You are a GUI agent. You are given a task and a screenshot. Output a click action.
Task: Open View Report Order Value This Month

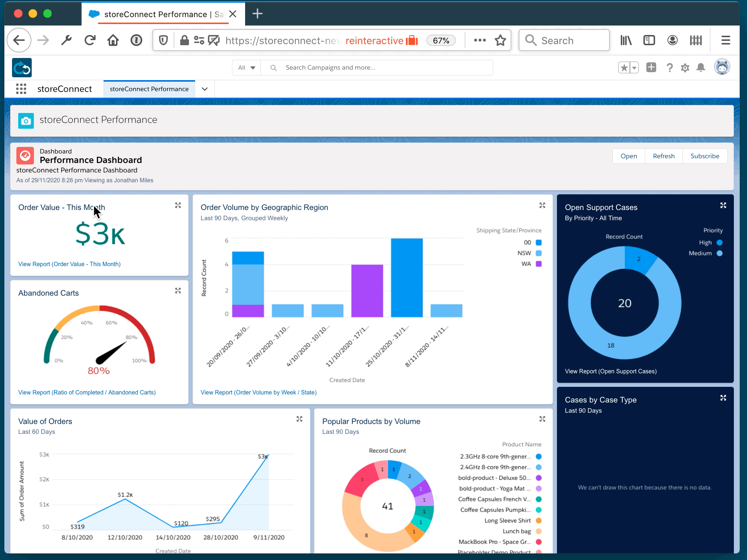point(69,264)
